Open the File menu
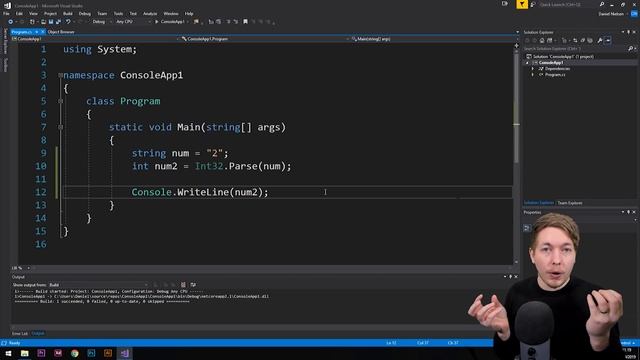Viewport: 640px width, 360px height. (6, 13)
